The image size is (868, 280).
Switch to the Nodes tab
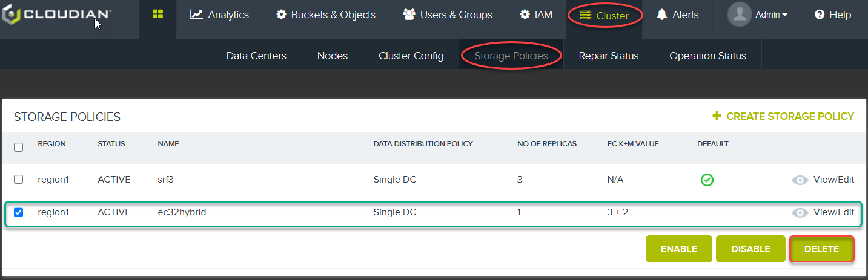(x=332, y=56)
